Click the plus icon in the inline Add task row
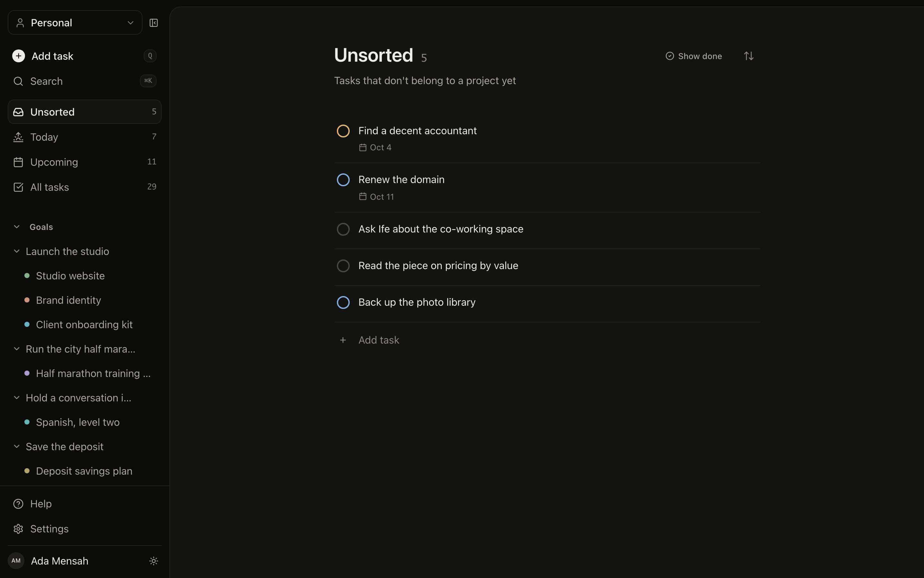Screen dimensions: 924x578 point(343,340)
